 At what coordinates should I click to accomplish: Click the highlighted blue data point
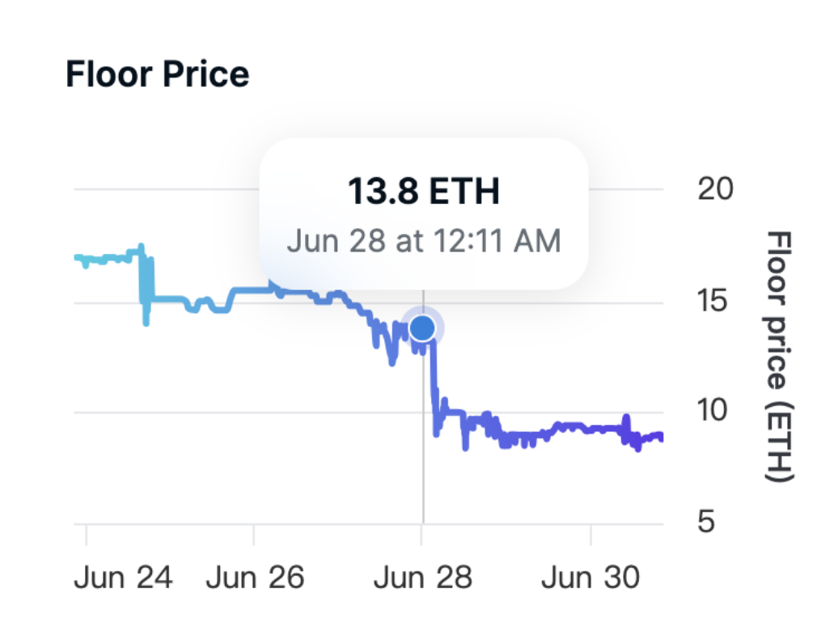(422, 328)
